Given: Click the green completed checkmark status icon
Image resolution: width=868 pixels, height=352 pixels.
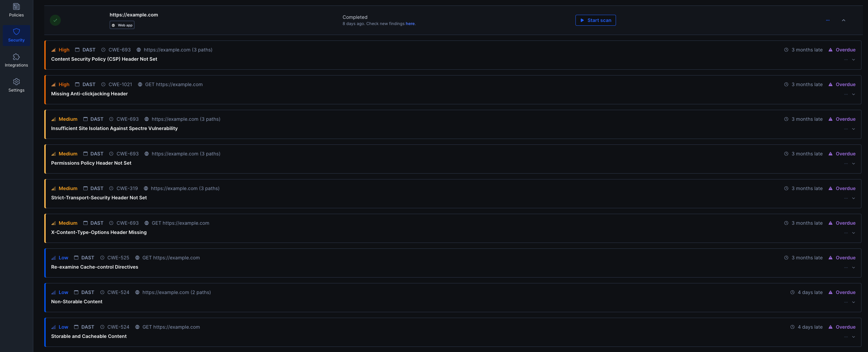Looking at the screenshot, I should [x=55, y=20].
